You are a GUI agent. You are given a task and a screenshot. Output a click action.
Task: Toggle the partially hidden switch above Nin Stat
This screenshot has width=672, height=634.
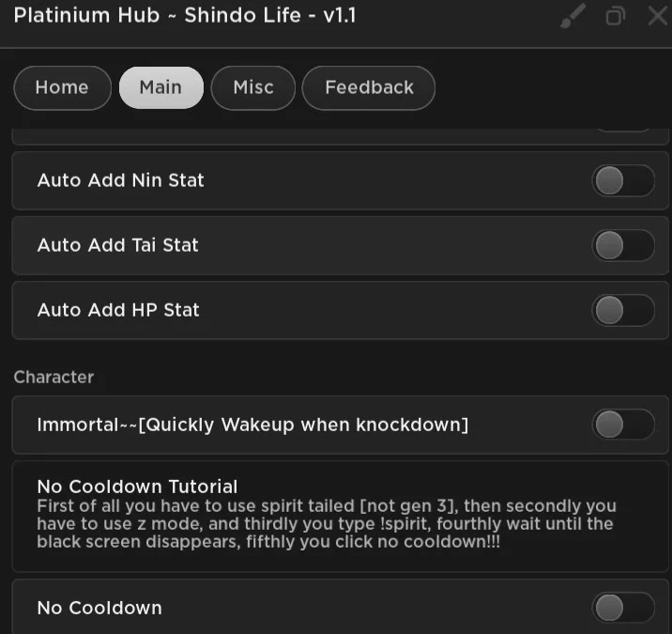623,130
